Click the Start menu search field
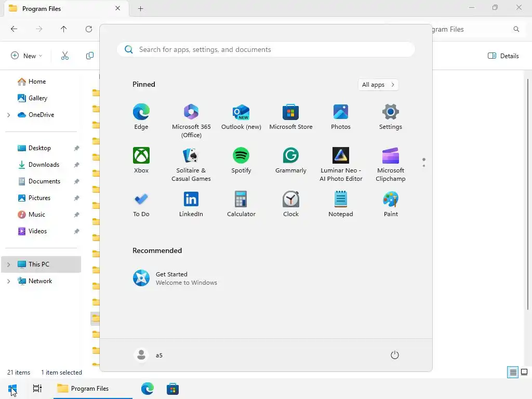Viewport: 532px width, 399px height. (265, 49)
